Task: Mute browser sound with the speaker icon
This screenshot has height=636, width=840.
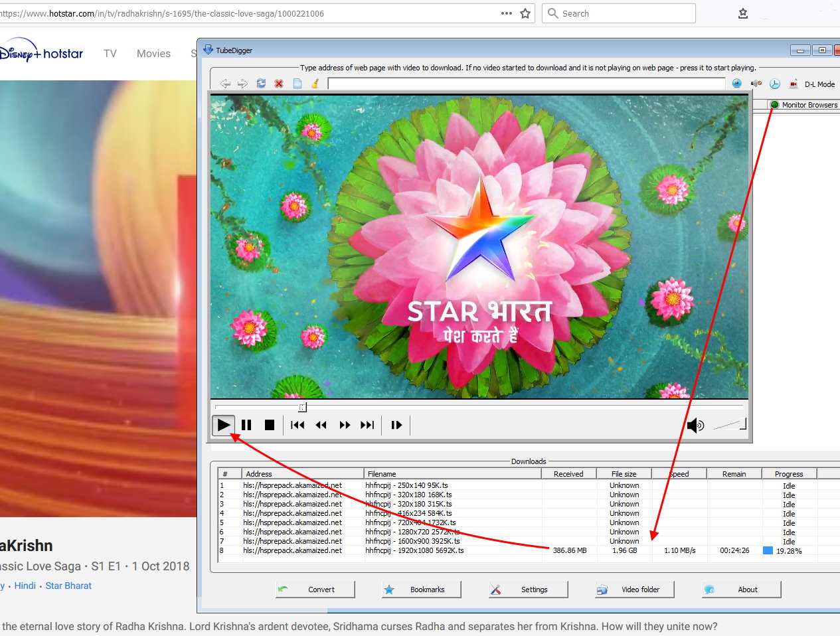Action: pos(756,84)
